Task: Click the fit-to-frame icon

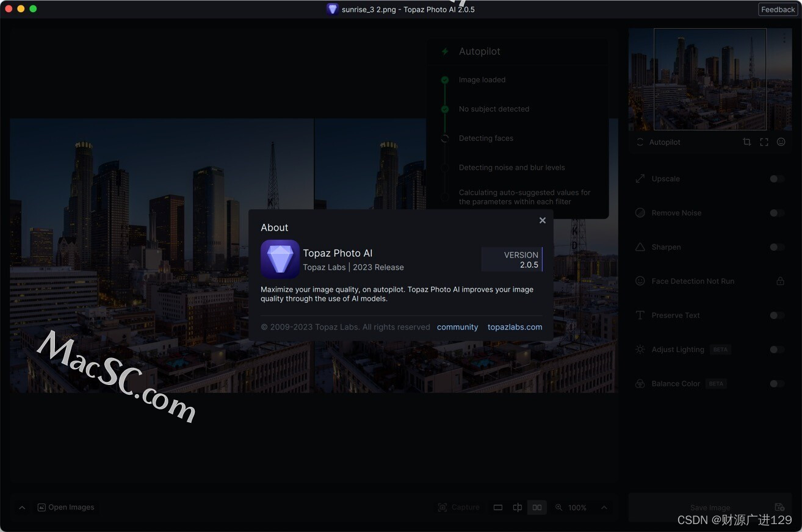Action: [x=764, y=142]
